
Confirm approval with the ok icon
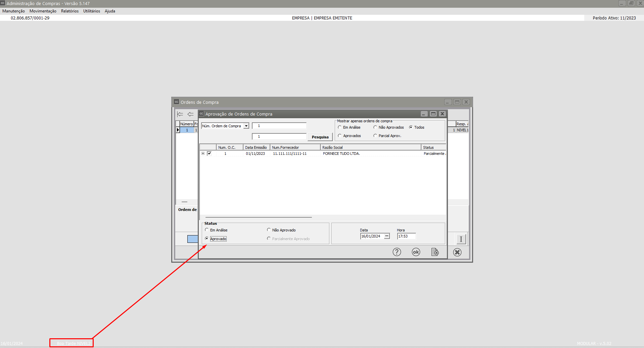pyautogui.click(x=416, y=252)
